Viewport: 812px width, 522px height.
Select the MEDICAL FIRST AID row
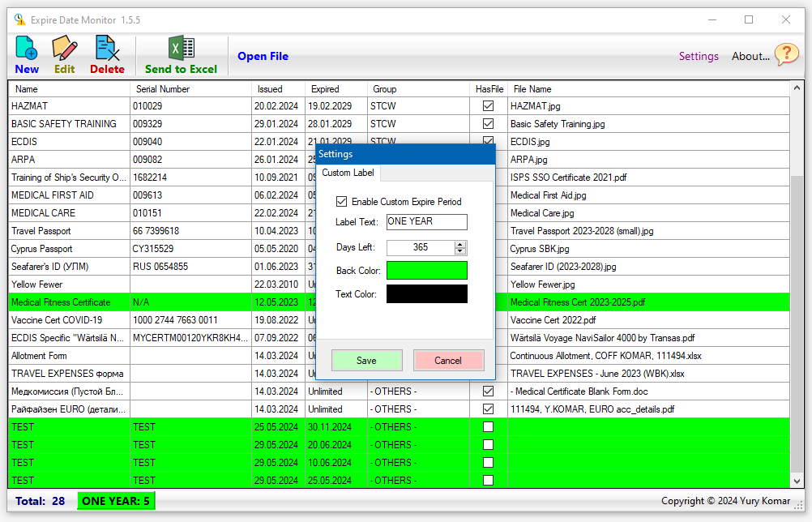point(399,195)
